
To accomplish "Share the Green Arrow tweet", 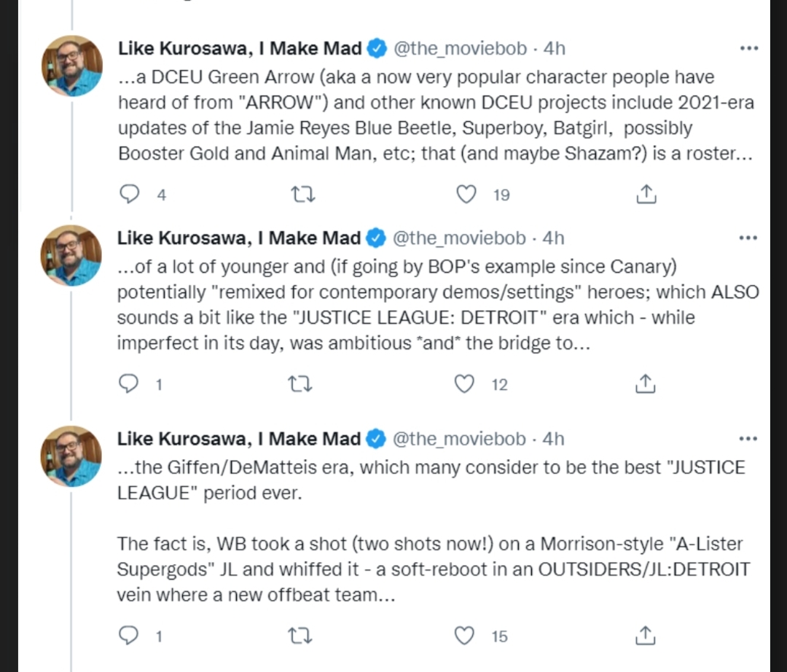I will click(x=646, y=195).
